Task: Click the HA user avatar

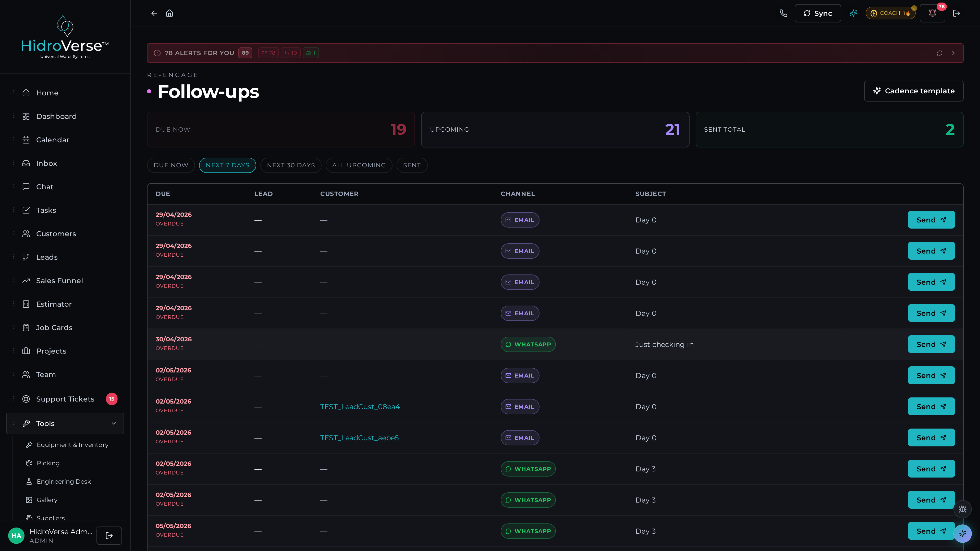Action: pos(16,535)
